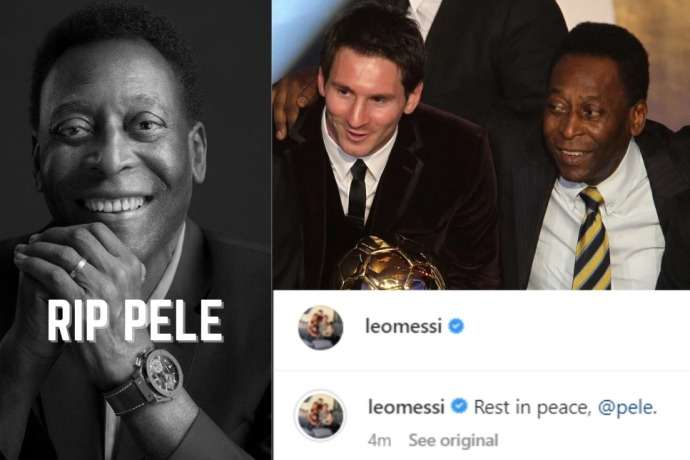Select the 'Rest in peace,' caption text
The width and height of the screenshot is (690, 460).
532,408
